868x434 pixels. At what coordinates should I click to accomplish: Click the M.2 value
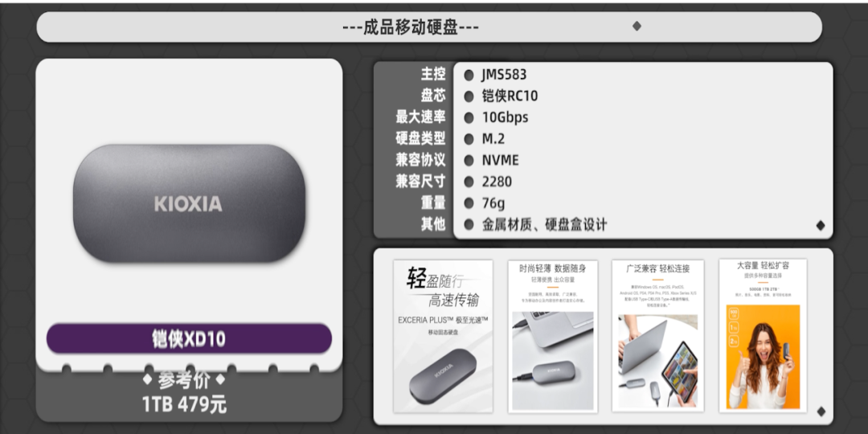pos(493,139)
